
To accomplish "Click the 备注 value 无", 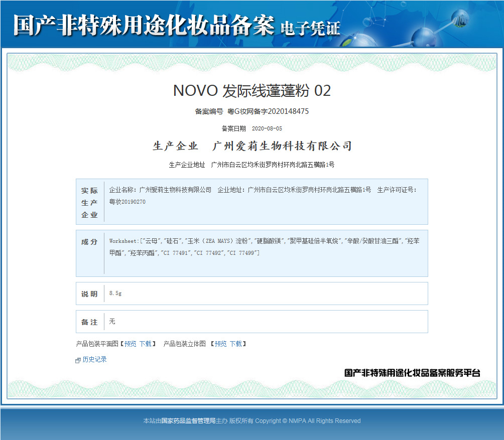I will (112, 321).
